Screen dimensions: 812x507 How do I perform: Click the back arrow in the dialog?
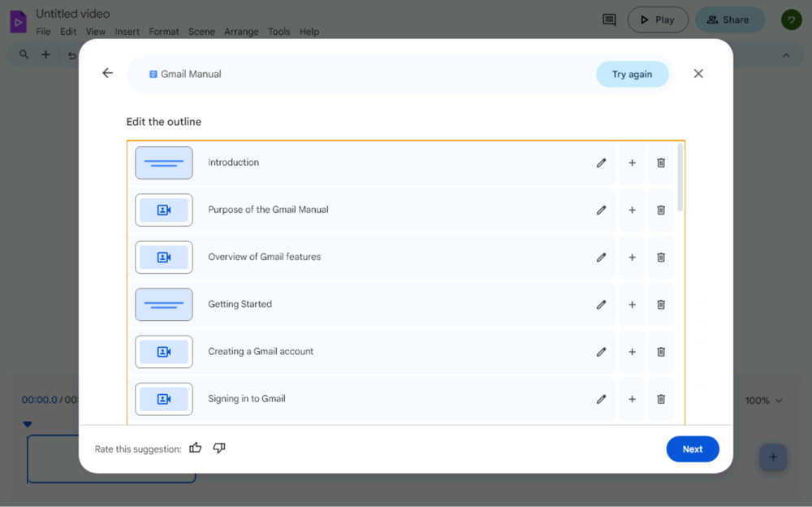tap(107, 73)
